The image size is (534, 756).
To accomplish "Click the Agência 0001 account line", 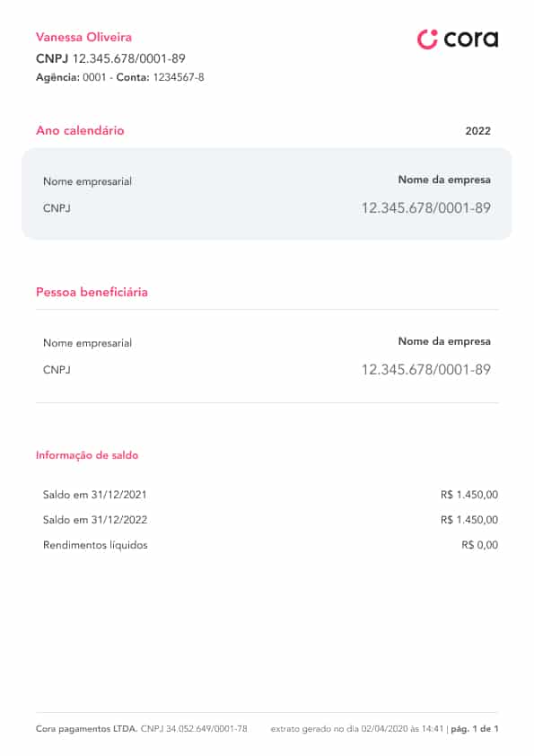I will click(120, 77).
